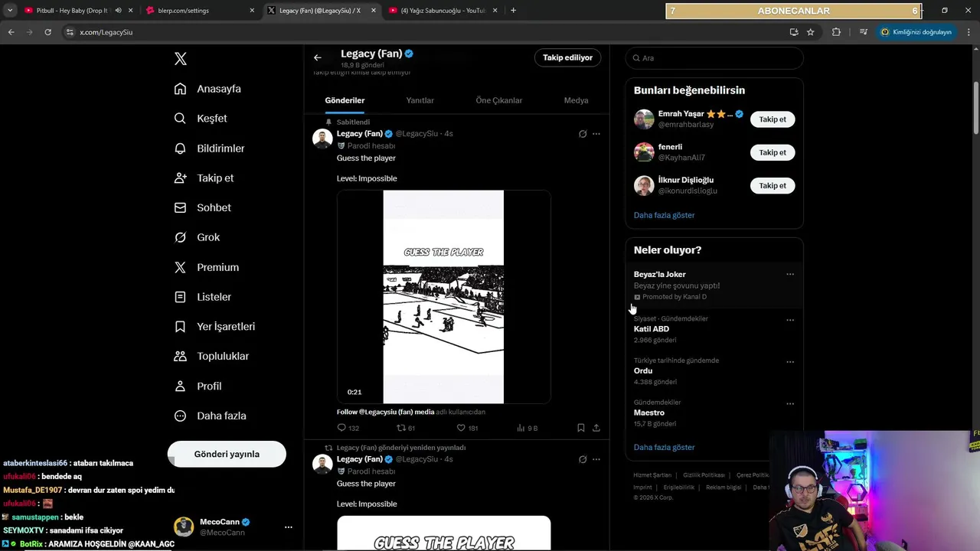Reload the page
The height and width of the screenshot is (551, 980).
click(47, 32)
